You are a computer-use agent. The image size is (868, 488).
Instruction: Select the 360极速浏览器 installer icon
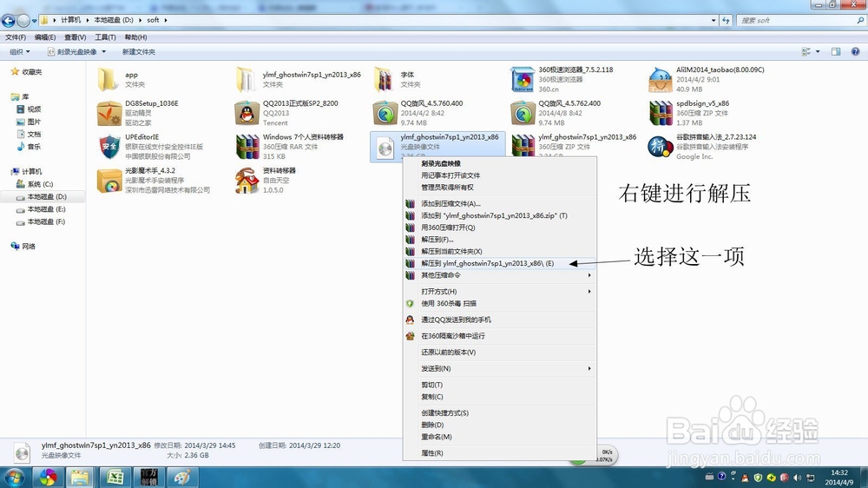(x=522, y=79)
